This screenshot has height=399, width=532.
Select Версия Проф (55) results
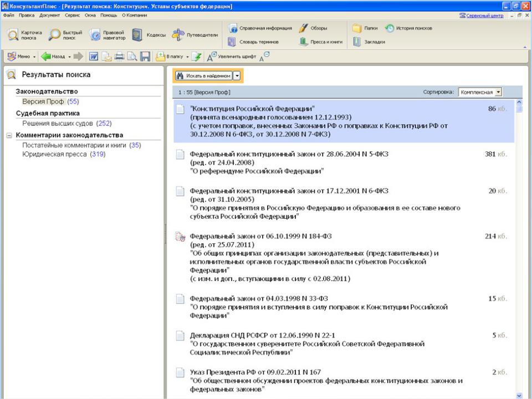click(x=50, y=101)
